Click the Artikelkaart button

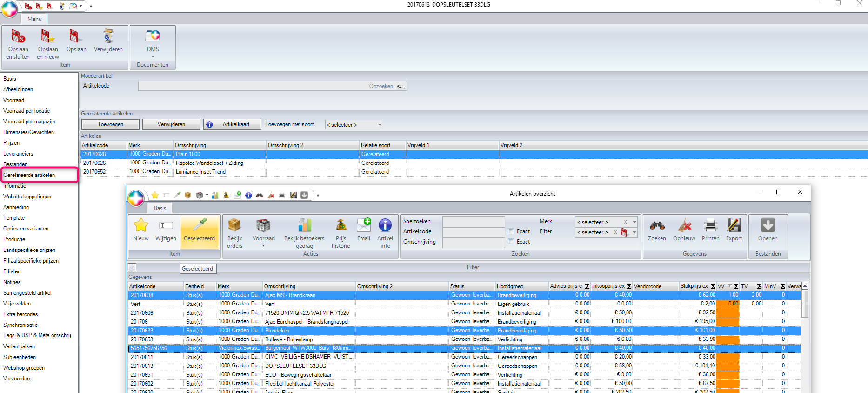click(x=232, y=124)
